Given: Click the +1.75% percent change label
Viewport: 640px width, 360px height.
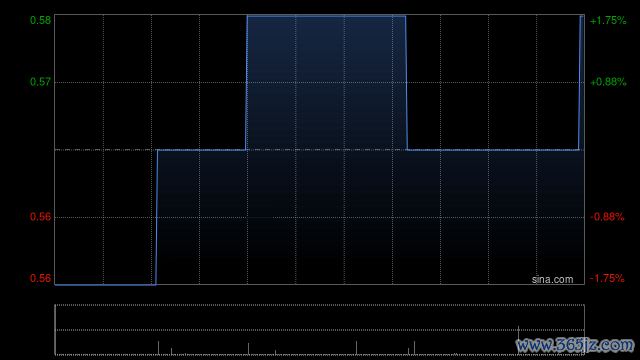Looking at the screenshot, I should pyautogui.click(x=608, y=20).
